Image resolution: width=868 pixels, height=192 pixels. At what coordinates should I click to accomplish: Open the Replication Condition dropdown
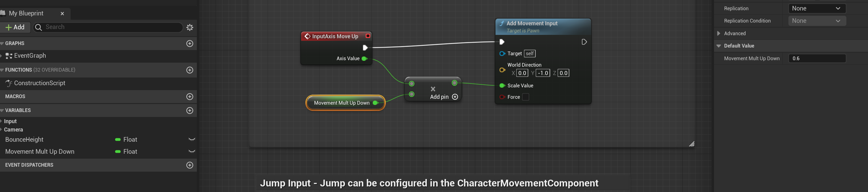click(817, 21)
